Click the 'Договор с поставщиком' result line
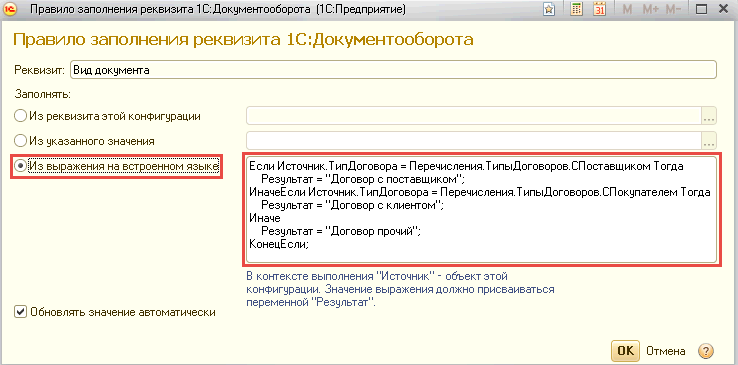Image resolution: width=738 pixels, height=365 pixels. coord(363,179)
